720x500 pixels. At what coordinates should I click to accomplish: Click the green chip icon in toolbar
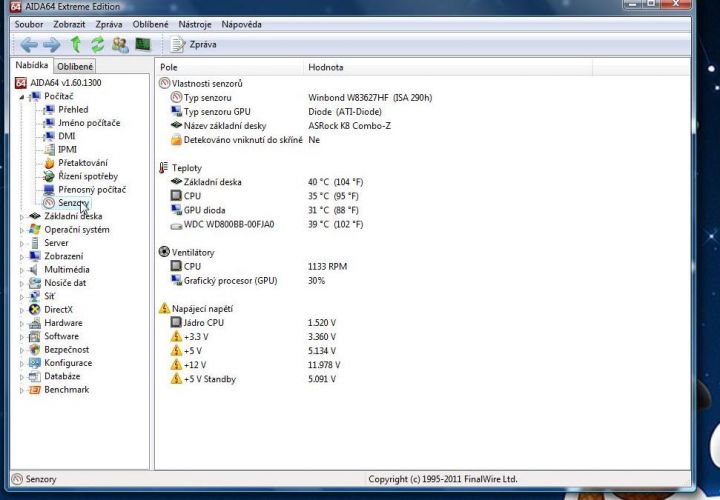click(143, 45)
